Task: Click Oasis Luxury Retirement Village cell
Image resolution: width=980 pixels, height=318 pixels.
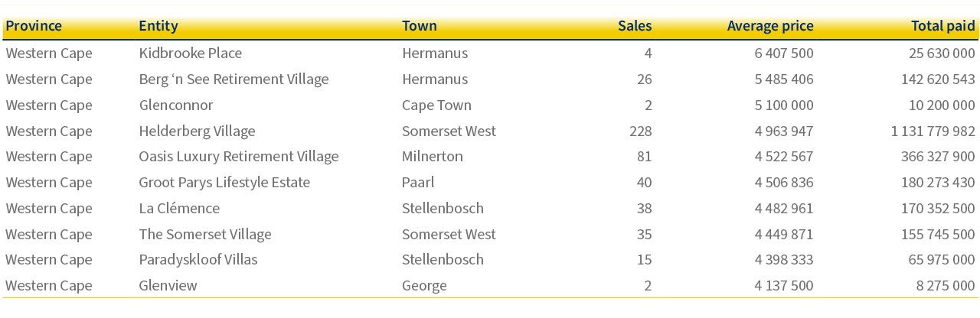Action: 239,157
